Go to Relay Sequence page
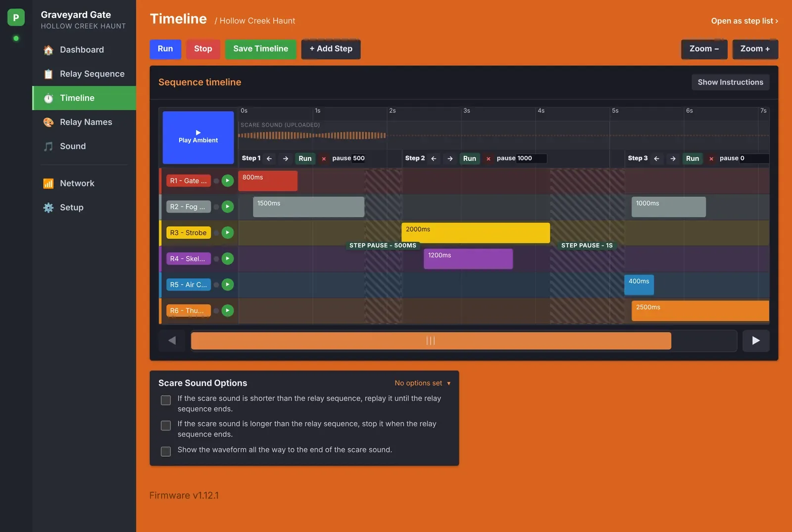The height and width of the screenshot is (532, 792). tap(84, 74)
